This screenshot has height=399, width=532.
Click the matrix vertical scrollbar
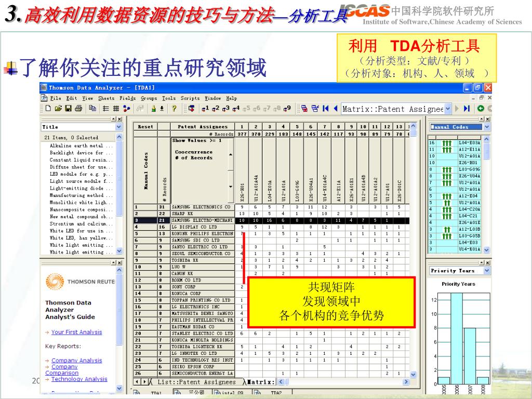click(413, 250)
